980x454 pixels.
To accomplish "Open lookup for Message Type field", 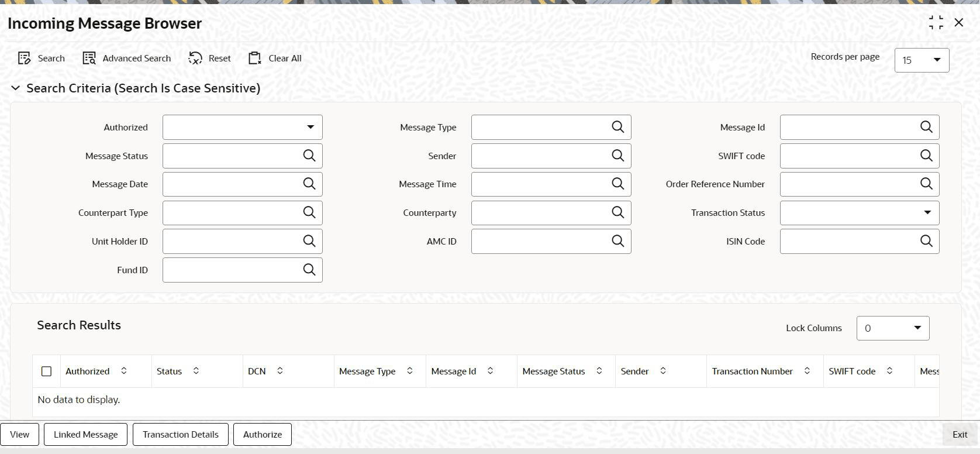I will tap(617, 127).
